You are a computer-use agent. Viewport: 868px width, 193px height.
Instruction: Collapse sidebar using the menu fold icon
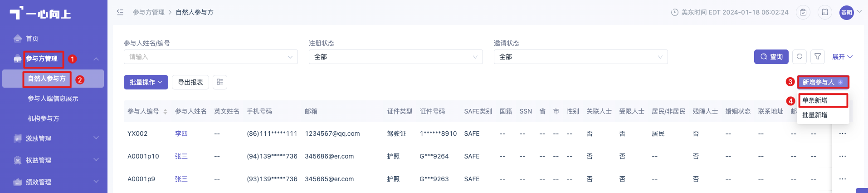[x=120, y=12]
